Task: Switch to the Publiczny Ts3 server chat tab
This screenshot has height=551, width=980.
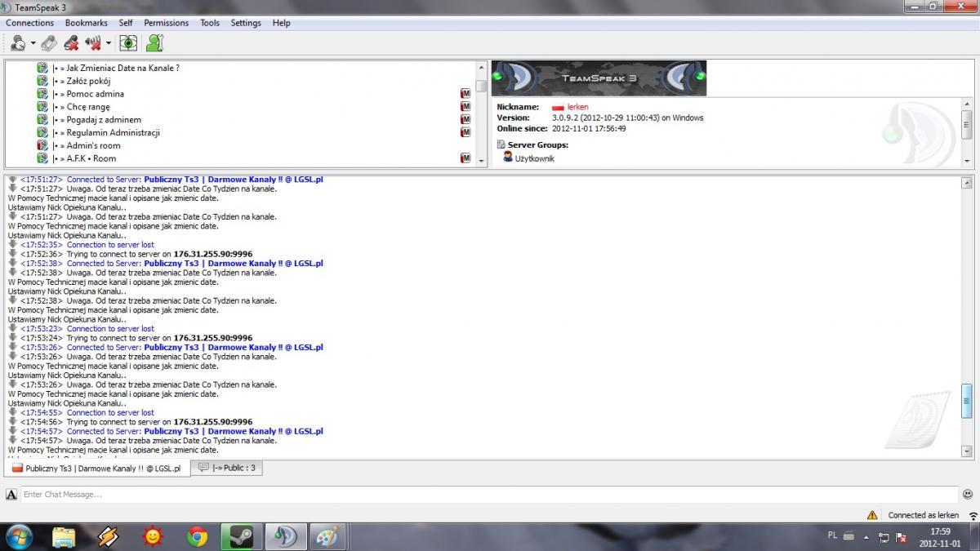Action: pyautogui.click(x=97, y=469)
